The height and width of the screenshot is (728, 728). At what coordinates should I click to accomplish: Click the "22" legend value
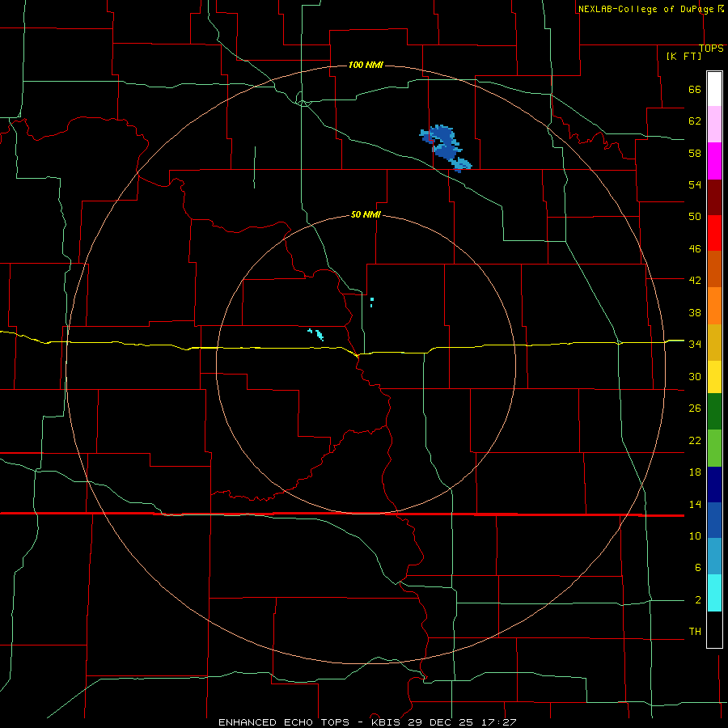695,440
